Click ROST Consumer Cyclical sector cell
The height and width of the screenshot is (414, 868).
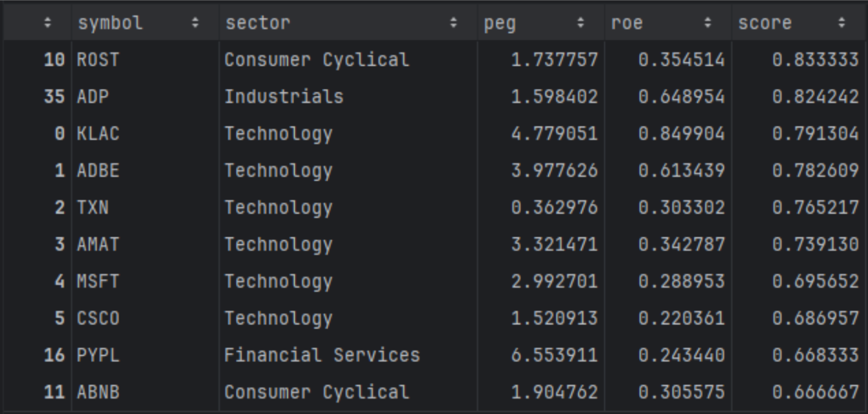click(x=317, y=59)
